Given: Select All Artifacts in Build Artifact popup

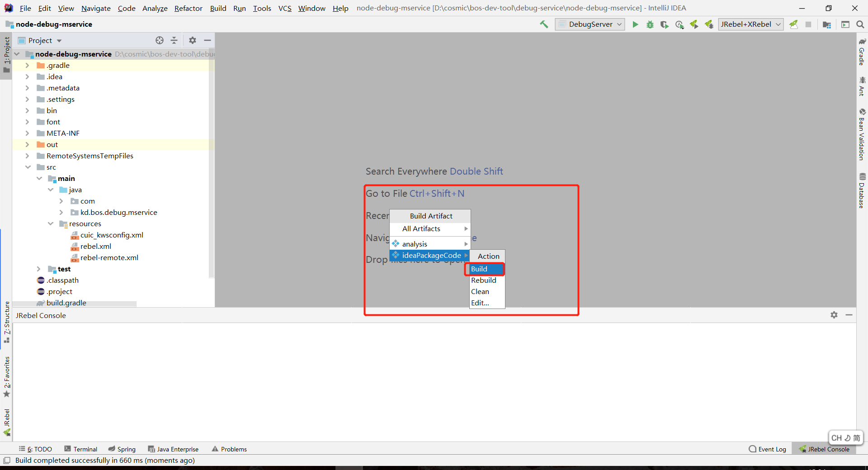Looking at the screenshot, I should pyautogui.click(x=430, y=228).
